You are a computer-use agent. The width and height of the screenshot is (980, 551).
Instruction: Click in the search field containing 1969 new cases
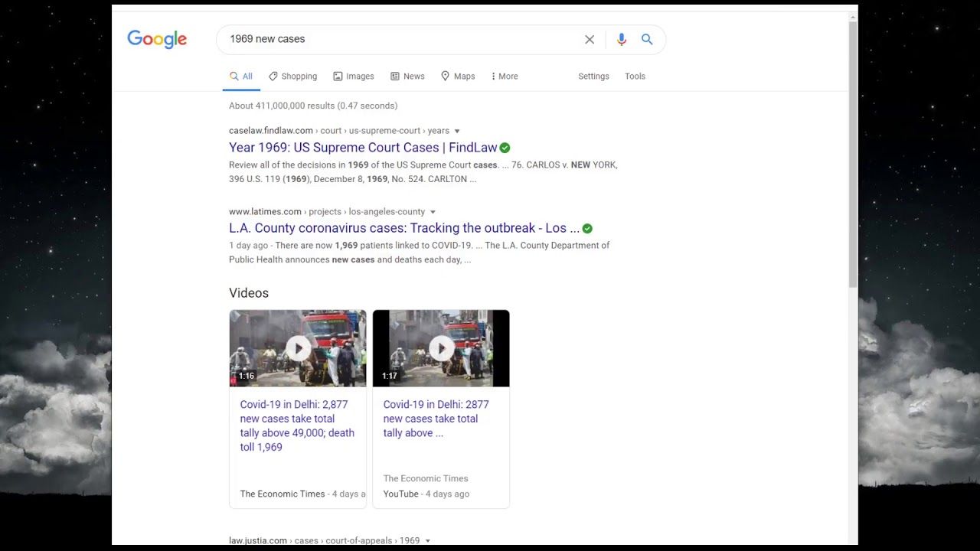click(398, 40)
